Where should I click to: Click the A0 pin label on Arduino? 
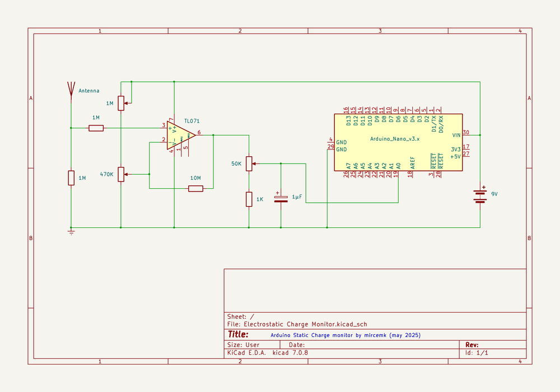(x=399, y=166)
